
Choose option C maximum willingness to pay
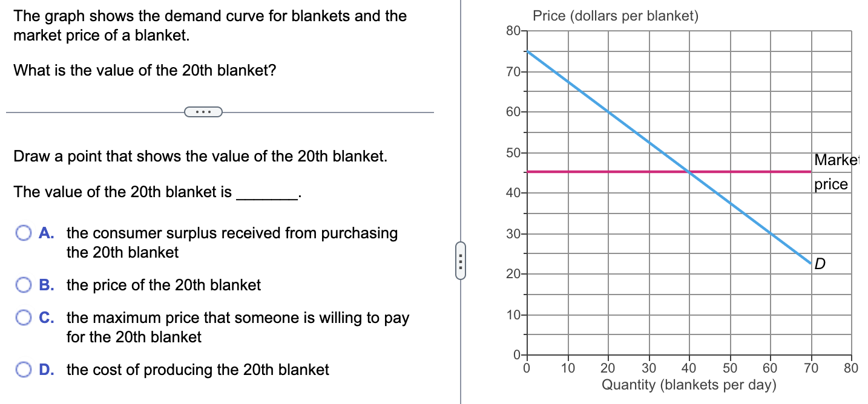point(23,317)
